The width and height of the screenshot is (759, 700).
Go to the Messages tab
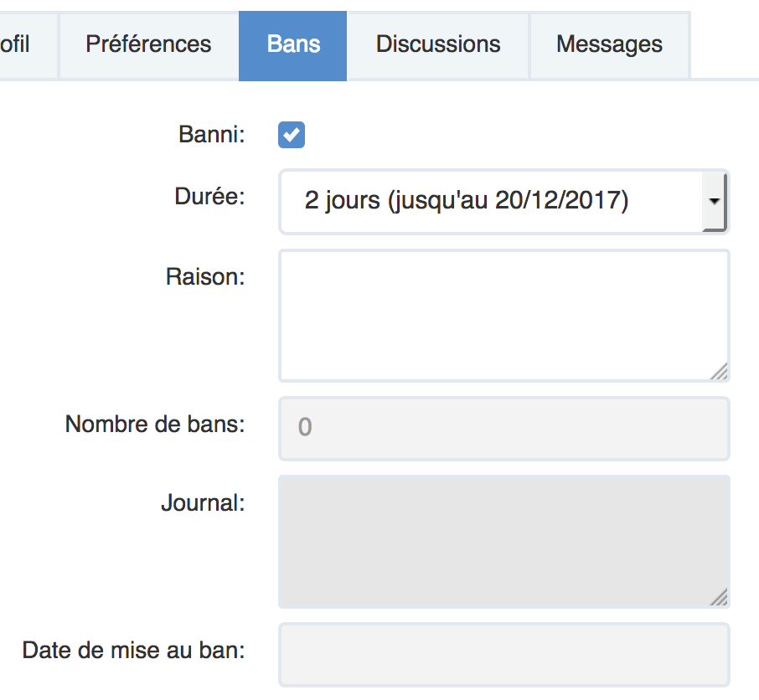609,44
